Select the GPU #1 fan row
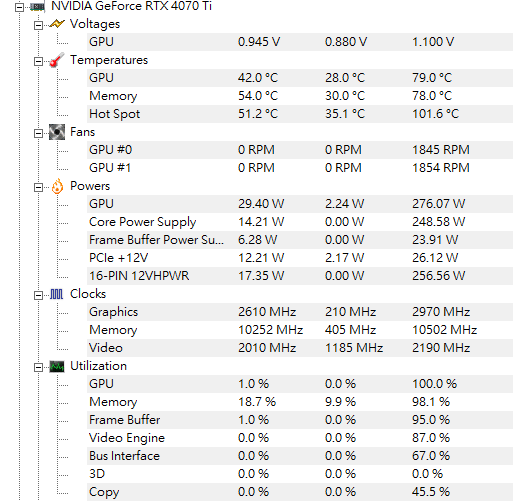The image size is (513, 501). 300,168
